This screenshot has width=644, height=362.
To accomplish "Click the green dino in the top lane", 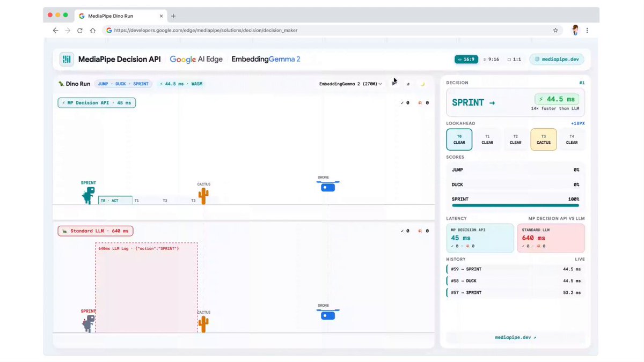I will click(x=89, y=195).
